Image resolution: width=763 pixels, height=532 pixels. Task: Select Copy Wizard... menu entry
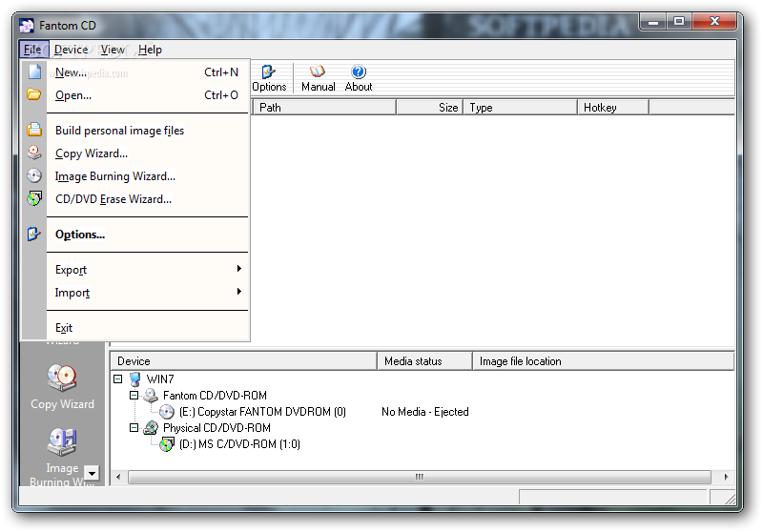coord(148,153)
